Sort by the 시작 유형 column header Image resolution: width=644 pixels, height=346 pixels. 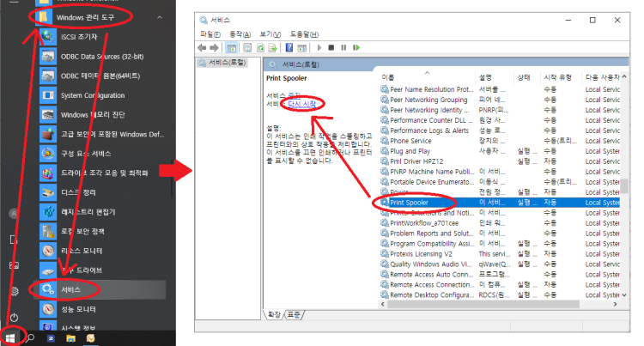pos(562,77)
